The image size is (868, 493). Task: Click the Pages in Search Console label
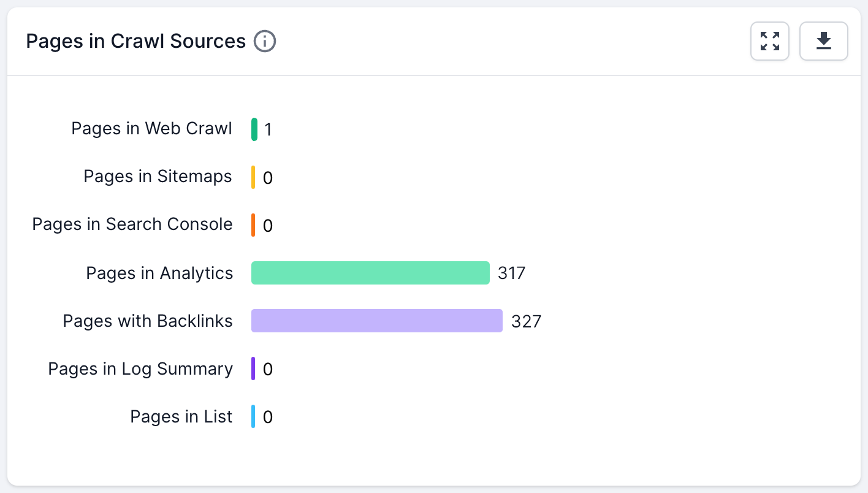(x=132, y=224)
